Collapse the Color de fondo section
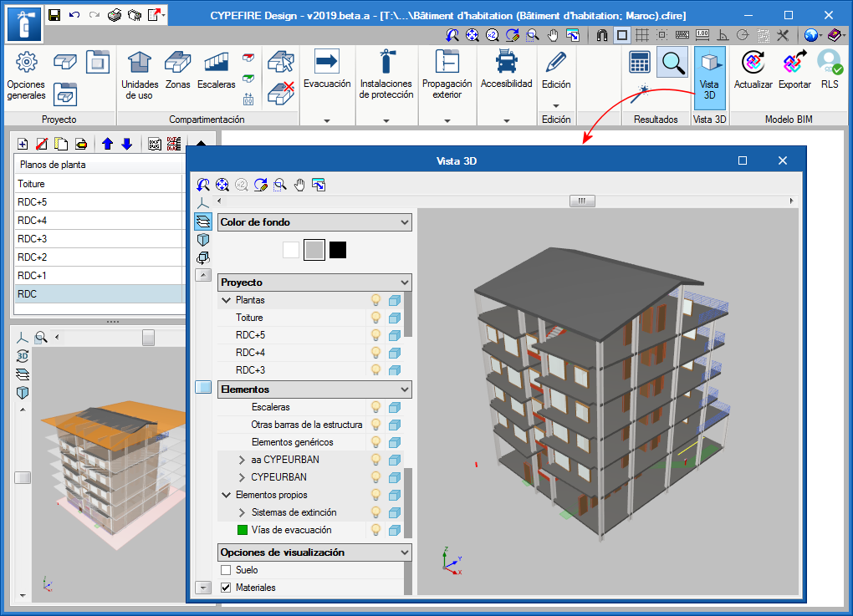 [404, 221]
